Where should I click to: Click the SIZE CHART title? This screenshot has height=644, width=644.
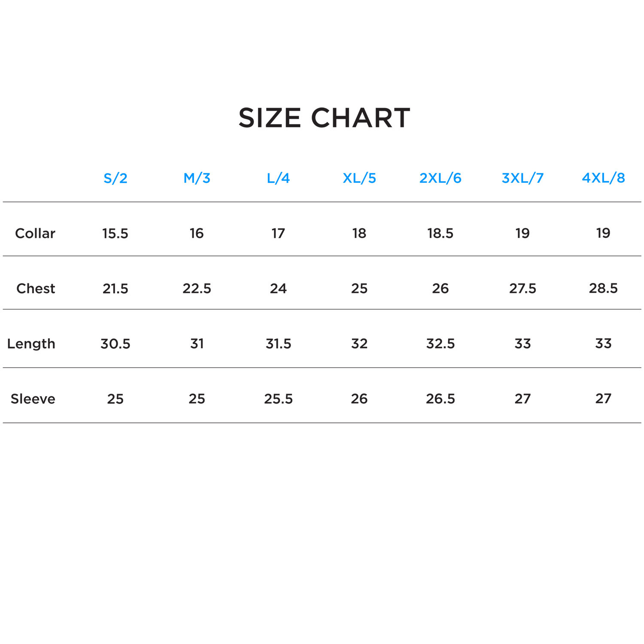(x=324, y=118)
